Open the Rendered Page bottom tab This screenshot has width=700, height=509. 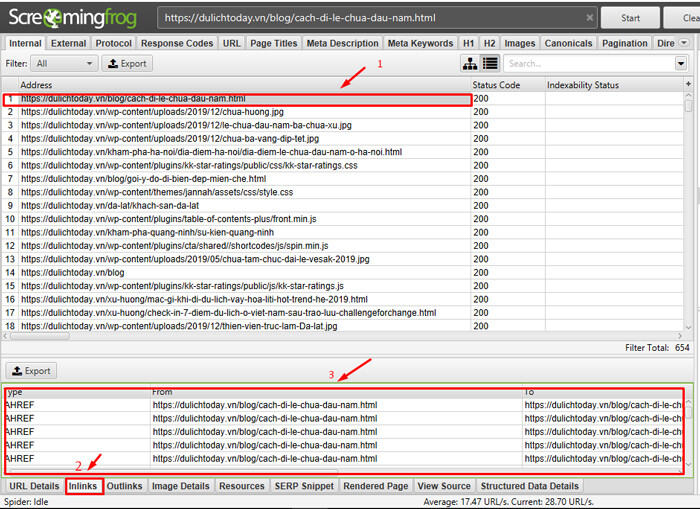coord(375,486)
